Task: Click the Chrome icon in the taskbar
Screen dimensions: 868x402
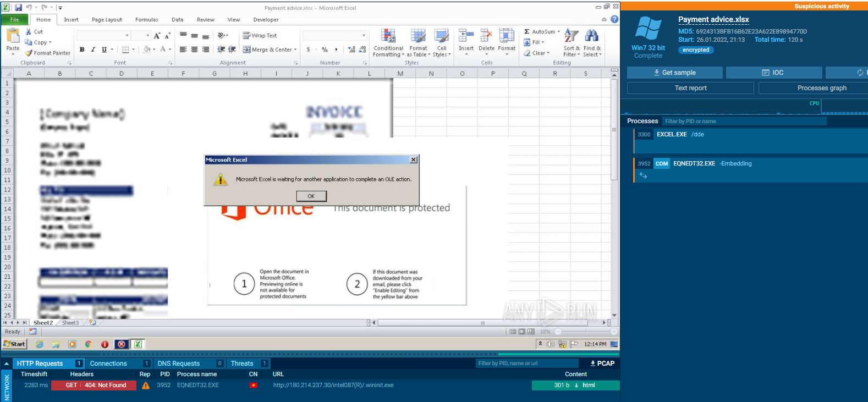Action: coord(88,344)
